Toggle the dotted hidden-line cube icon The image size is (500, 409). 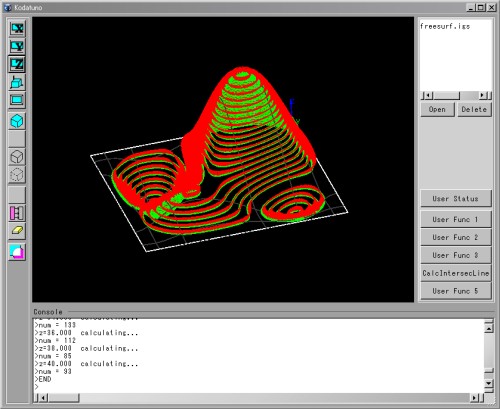coord(17,175)
